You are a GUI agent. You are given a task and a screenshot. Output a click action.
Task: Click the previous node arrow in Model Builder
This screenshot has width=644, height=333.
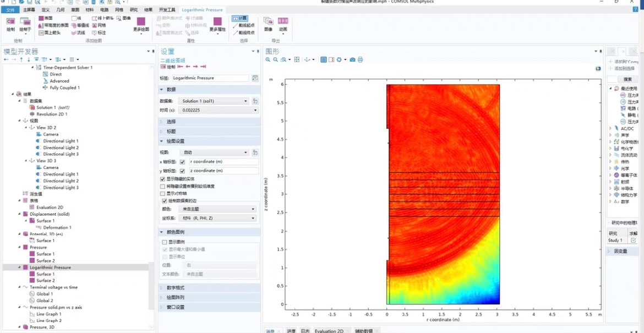tap(6, 59)
